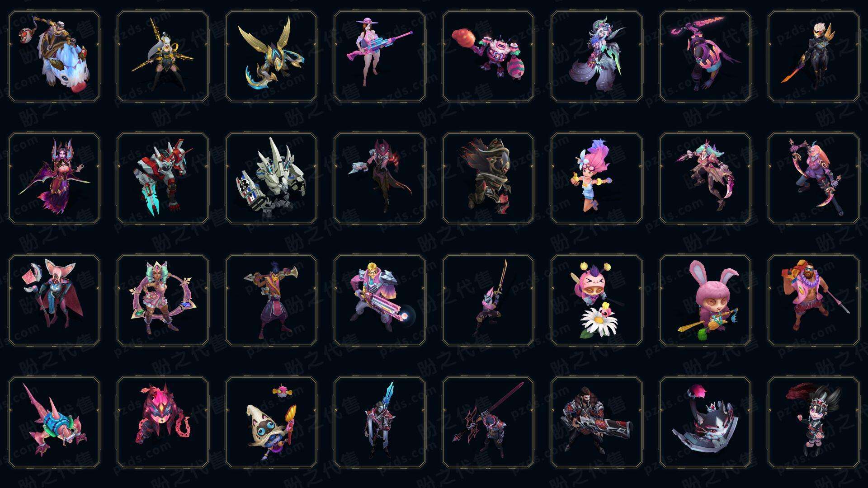Image resolution: width=868 pixels, height=488 pixels.
Task: Select the pink monster throwing a red ball
Action: point(488,56)
